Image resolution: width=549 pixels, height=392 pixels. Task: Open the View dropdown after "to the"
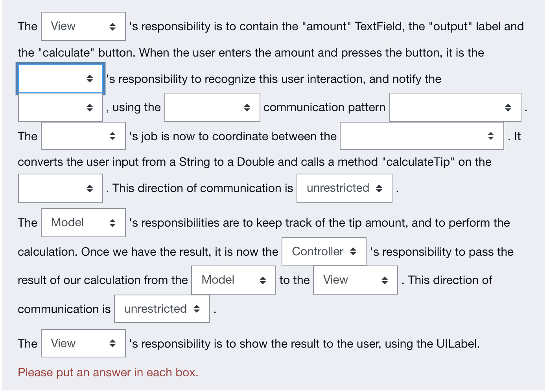356,280
